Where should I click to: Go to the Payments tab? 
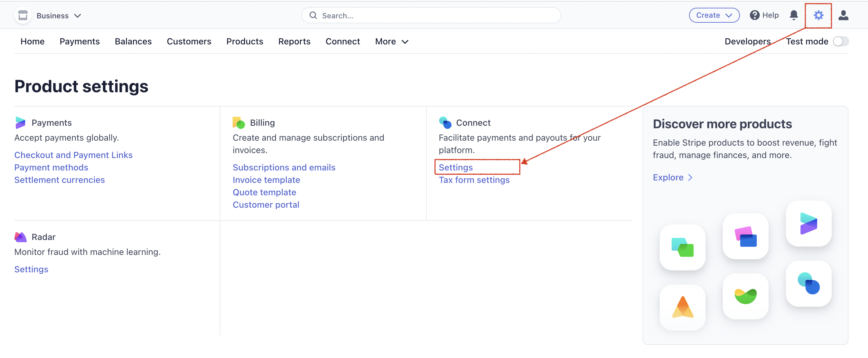tap(79, 42)
